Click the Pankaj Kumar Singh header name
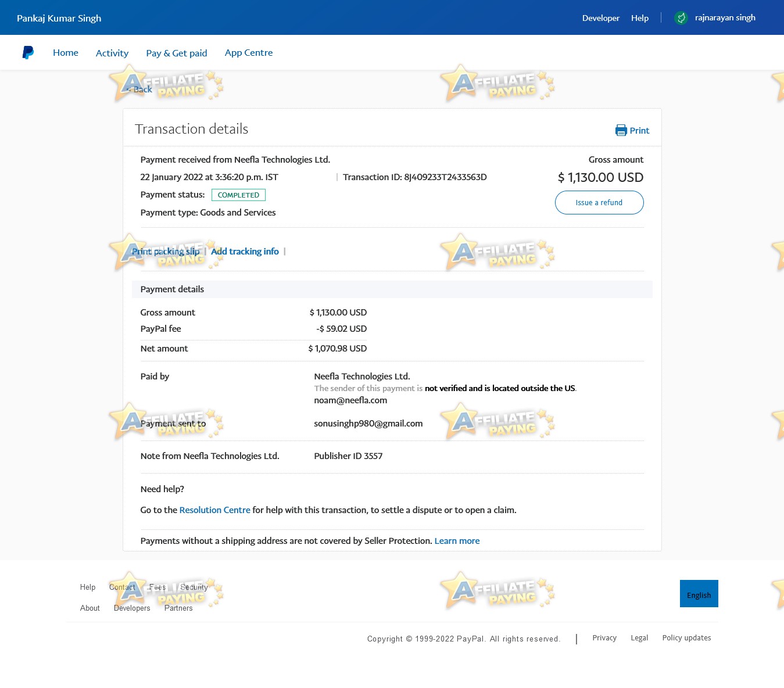The width and height of the screenshot is (784, 688). (59, 18)
